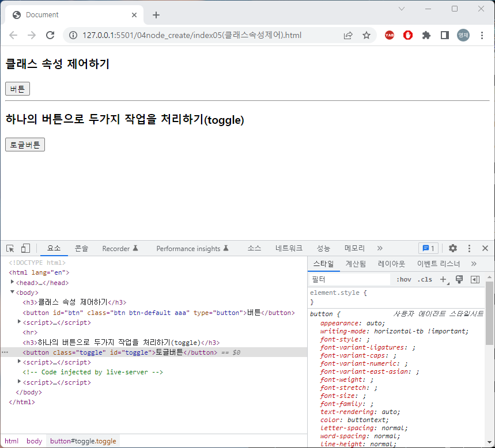Open DevTools settings gear
This screenshot has width=495, height=448.
pos(453,248)
